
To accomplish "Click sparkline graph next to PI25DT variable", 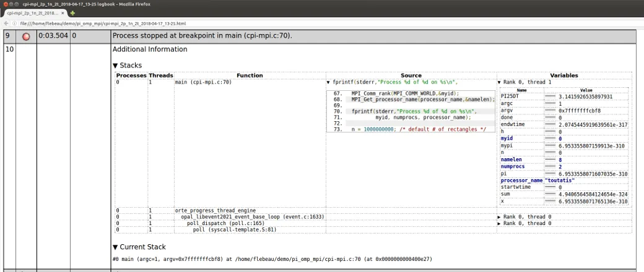I will pyautogui.click(x=550, y=97).
